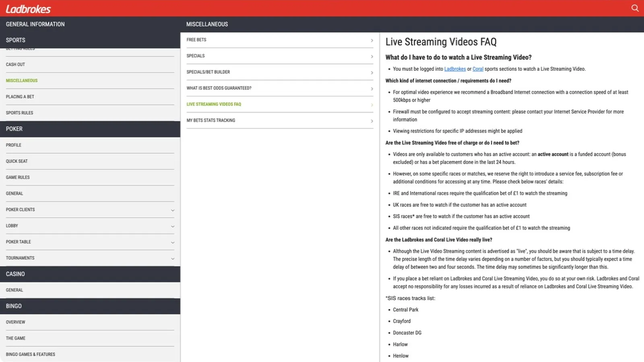
Task: Open What Is Best Odds Guaranteed arrow
Action: (372, 88)
